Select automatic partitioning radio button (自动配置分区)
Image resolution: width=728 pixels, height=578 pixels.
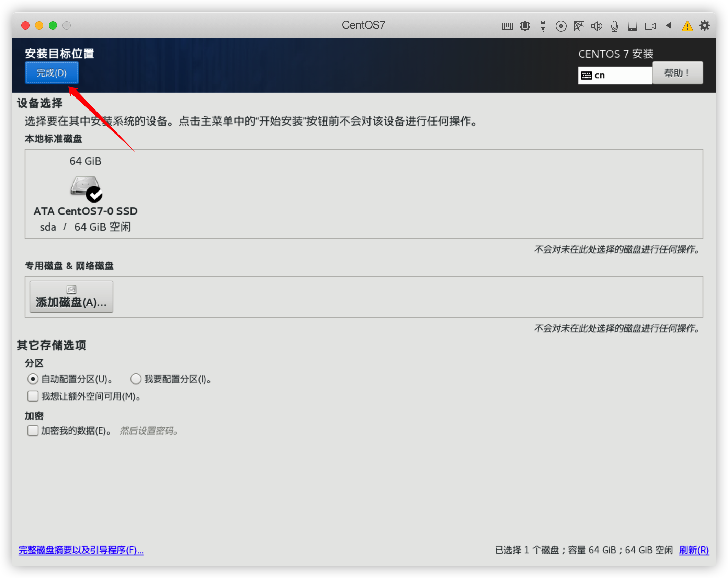tap(33, 379)
